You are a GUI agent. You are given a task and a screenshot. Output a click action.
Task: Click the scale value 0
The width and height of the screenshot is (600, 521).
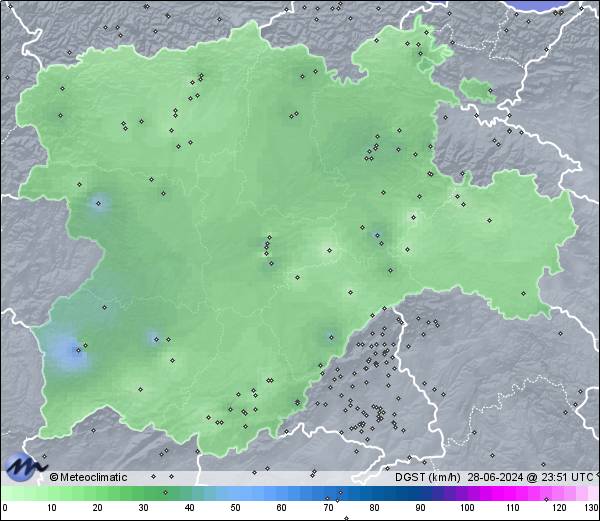[x=5, y=508]
